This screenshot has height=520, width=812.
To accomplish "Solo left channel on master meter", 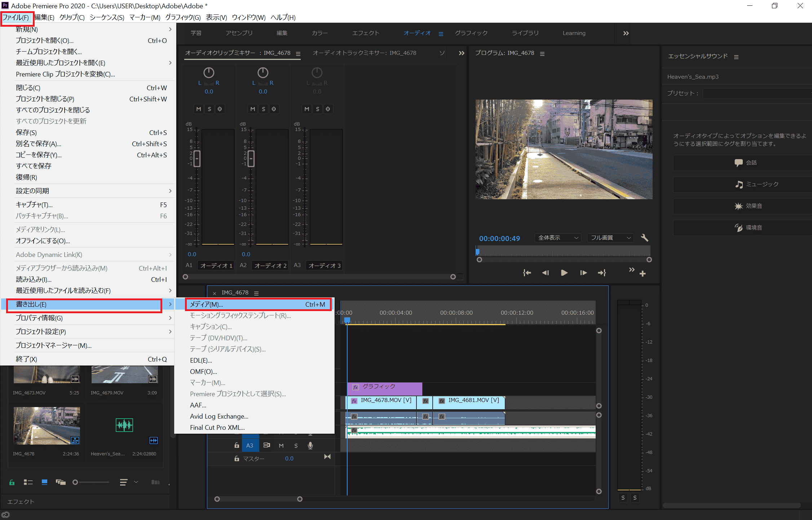I will coord(623,498).
